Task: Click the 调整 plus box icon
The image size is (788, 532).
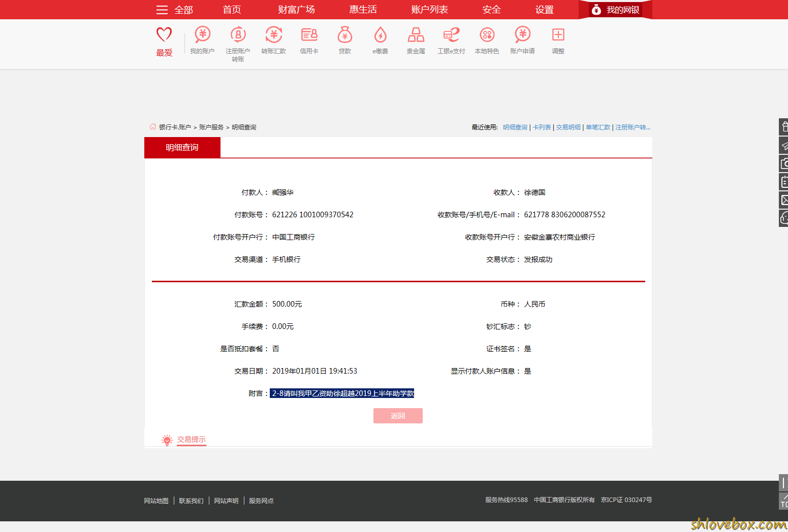Action: click(x=558, y=35)
